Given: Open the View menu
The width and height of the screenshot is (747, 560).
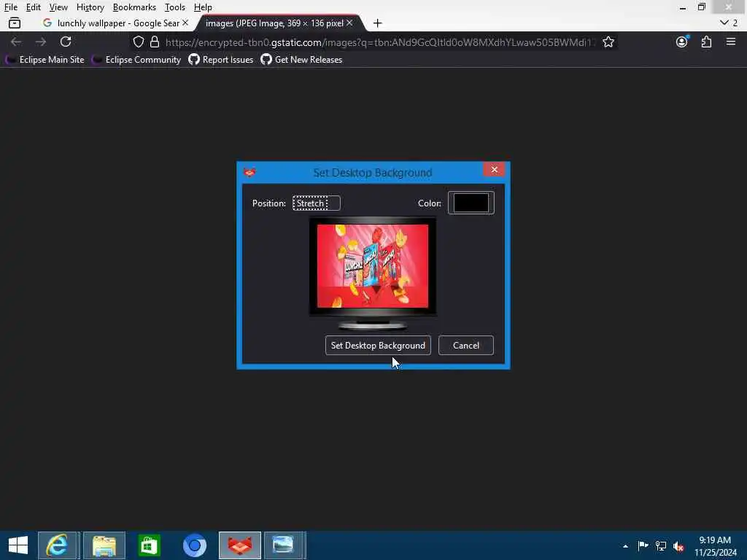Looking at the screenshot, I should [58, 7].
